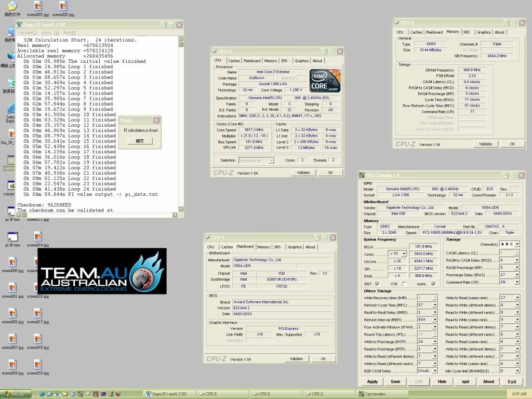Screen dimensions: 532x399
Task: Click Validate in the CPU tab CPU-Z window
Action: [303, 172]
